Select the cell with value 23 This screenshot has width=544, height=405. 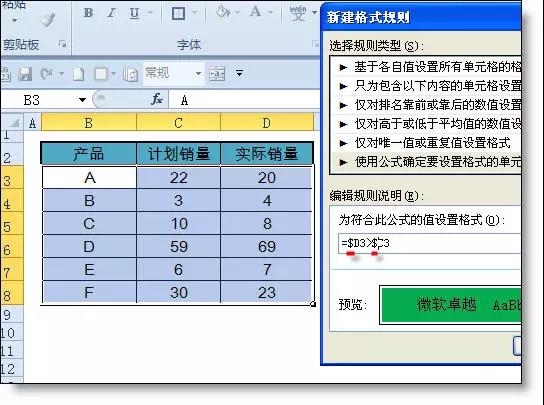[x=266, y=292]
